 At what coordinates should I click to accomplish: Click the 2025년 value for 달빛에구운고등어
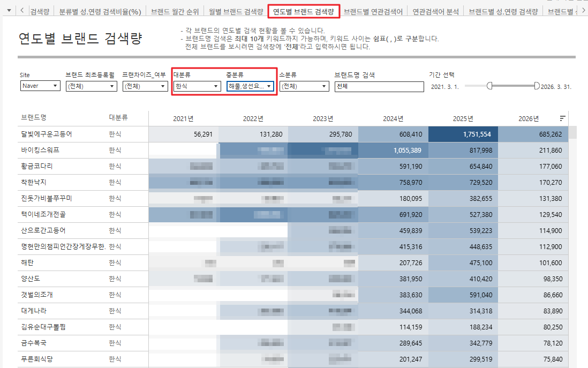coord(464,134)
